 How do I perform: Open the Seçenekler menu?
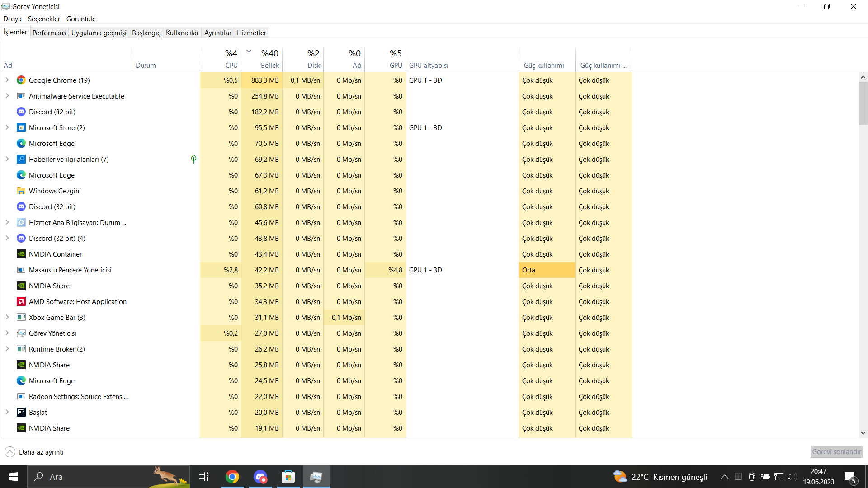click(44, 19)
